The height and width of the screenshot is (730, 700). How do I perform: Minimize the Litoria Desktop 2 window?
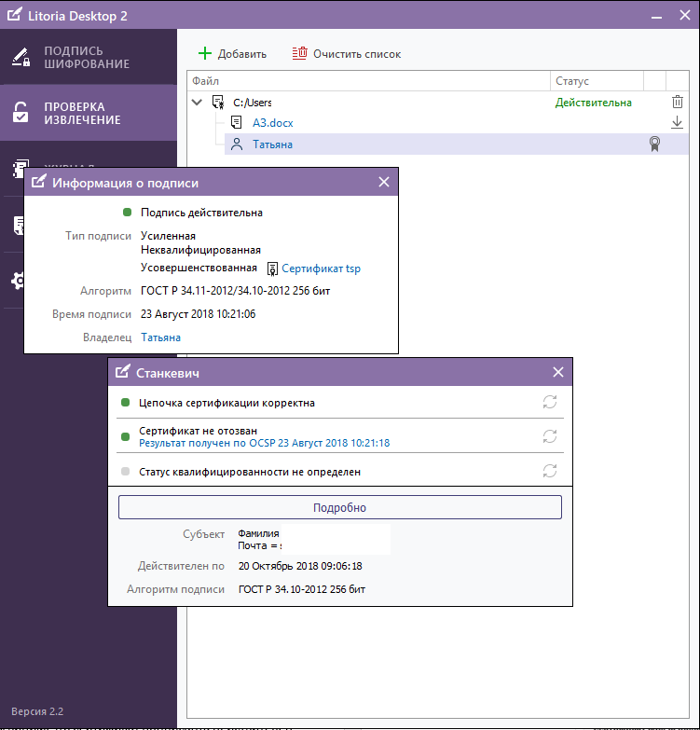656,16
